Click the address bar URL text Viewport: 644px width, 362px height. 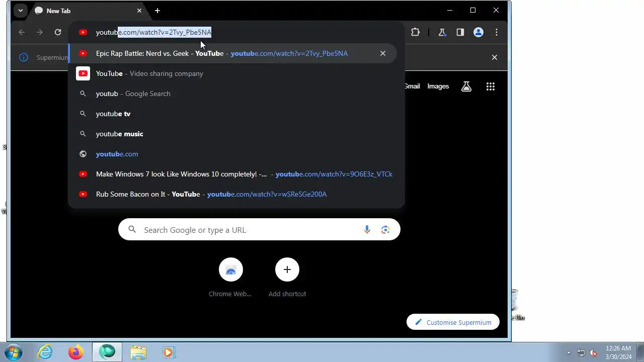click(x=153, y=32)
